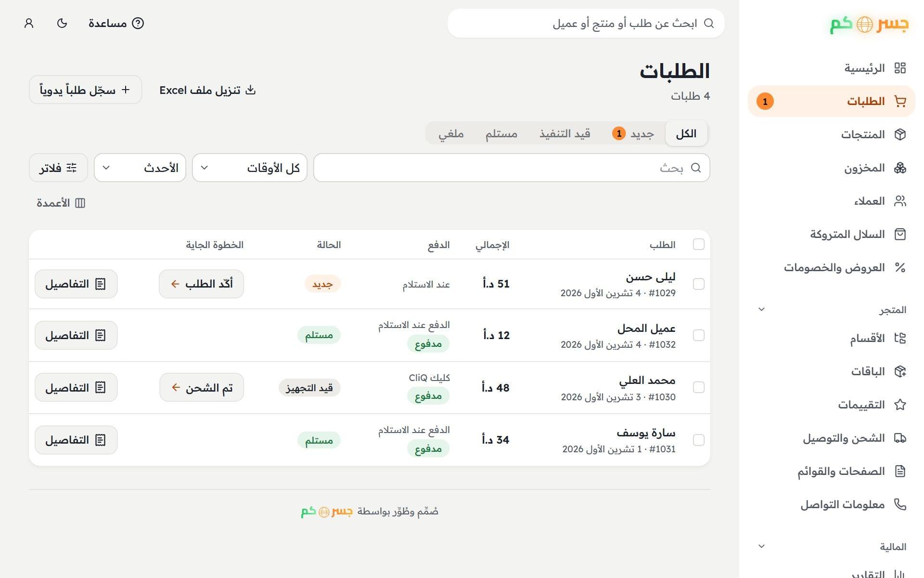Click أكّد الطلب for ليلى حسن
Image resolution: width=924 pixels, height=578 pixels.
pyautogui.click(x=201, y=284)
